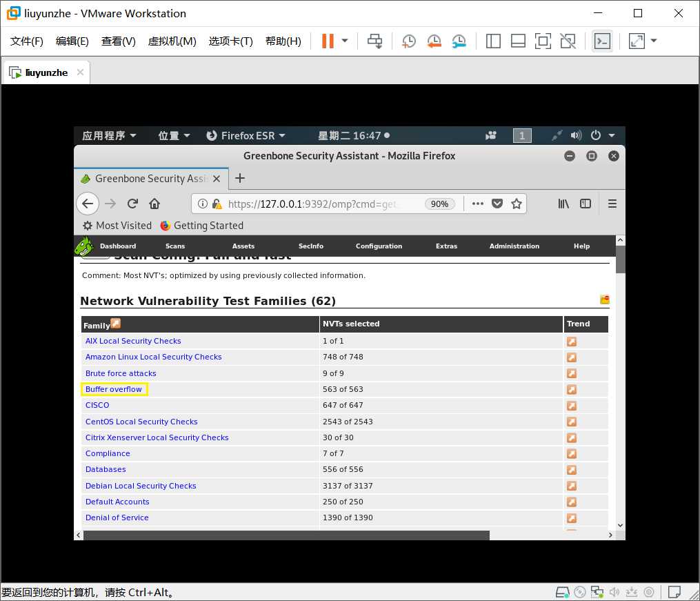The height and width of the screenshot is (601, 700).
Task: Toggle the Firefox sidebar icon
Action: click(x=586, y=204)
